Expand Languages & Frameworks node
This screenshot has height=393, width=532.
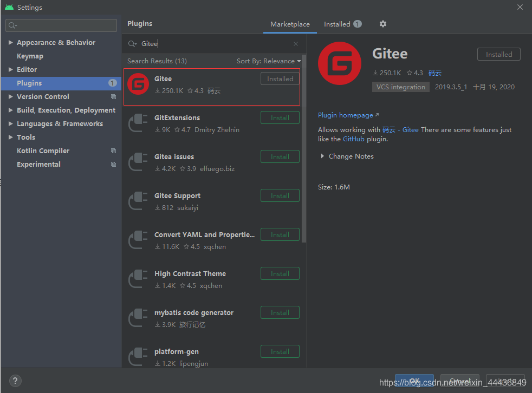click(10, 124)
